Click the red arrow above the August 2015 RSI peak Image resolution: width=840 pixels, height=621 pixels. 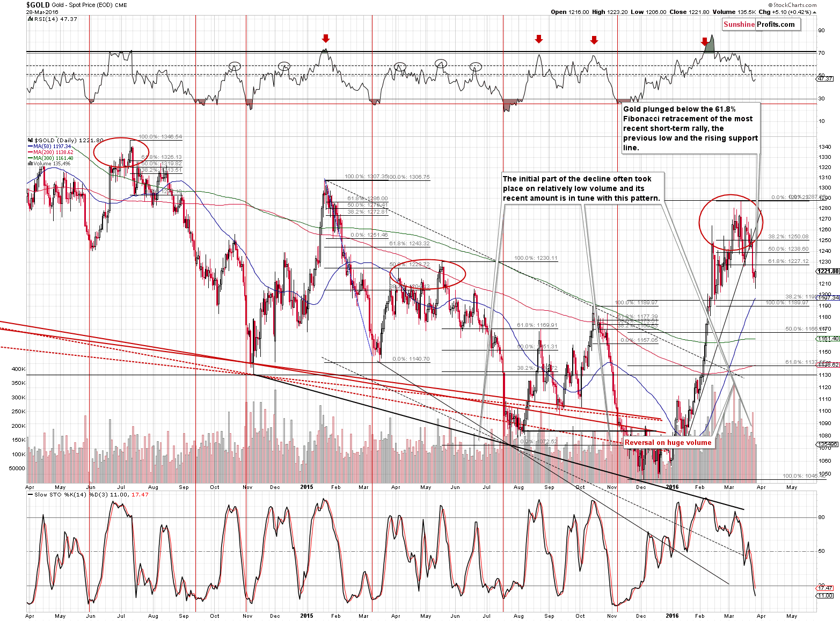tap(539, 39)
